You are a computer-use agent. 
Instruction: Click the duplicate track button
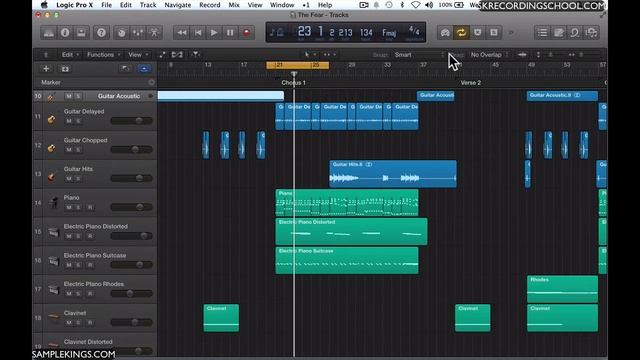click(x=65, y=69)
